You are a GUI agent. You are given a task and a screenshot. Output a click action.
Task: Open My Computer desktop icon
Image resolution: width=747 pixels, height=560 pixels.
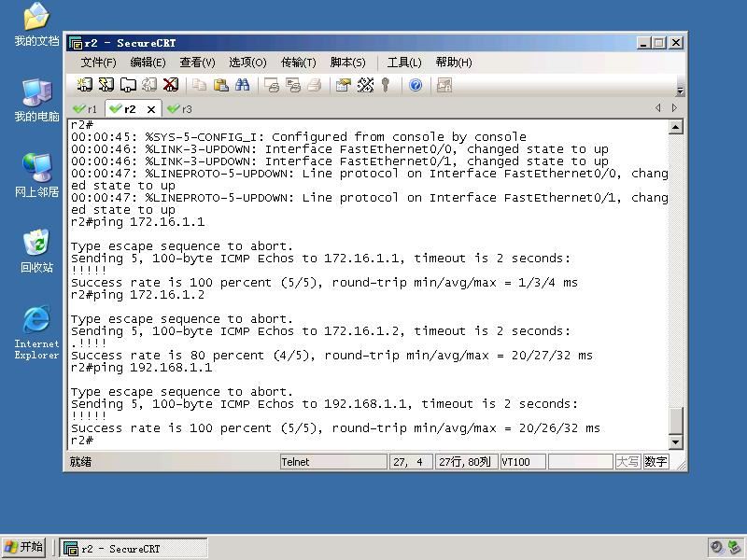(36, 100)
